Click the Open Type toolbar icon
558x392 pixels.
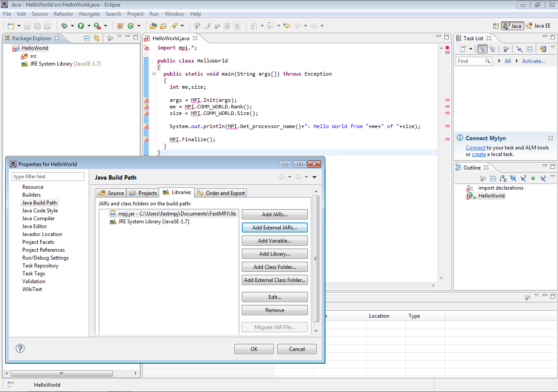(153, 26)
